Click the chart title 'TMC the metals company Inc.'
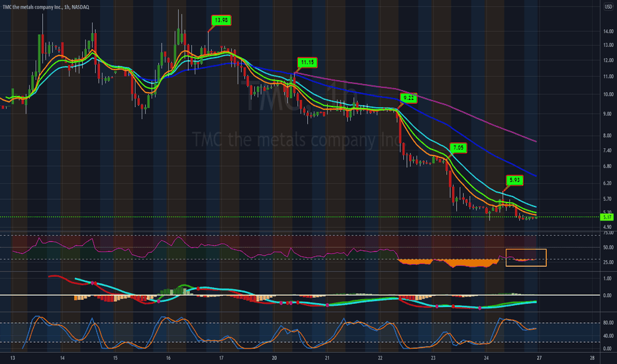Screen dimensions: 617x364 [32, 7]
